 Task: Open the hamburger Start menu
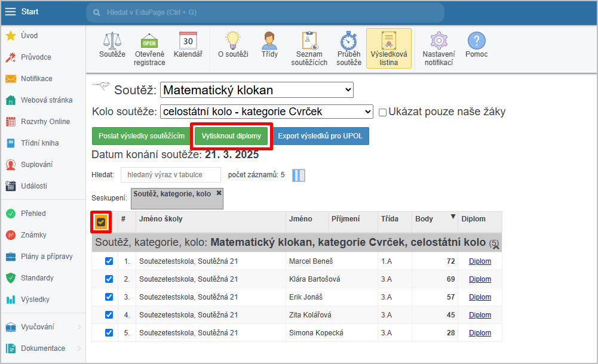(10, 12)
